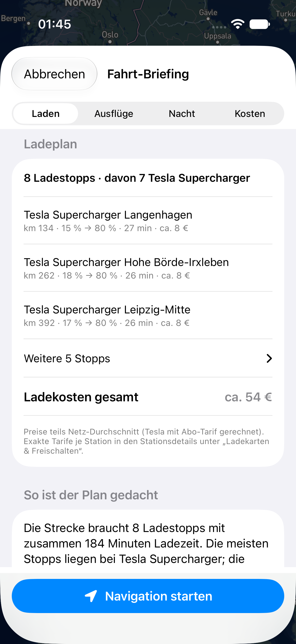Tap the battery status icon
Screen dimensions: 296x644
(260, 24)
